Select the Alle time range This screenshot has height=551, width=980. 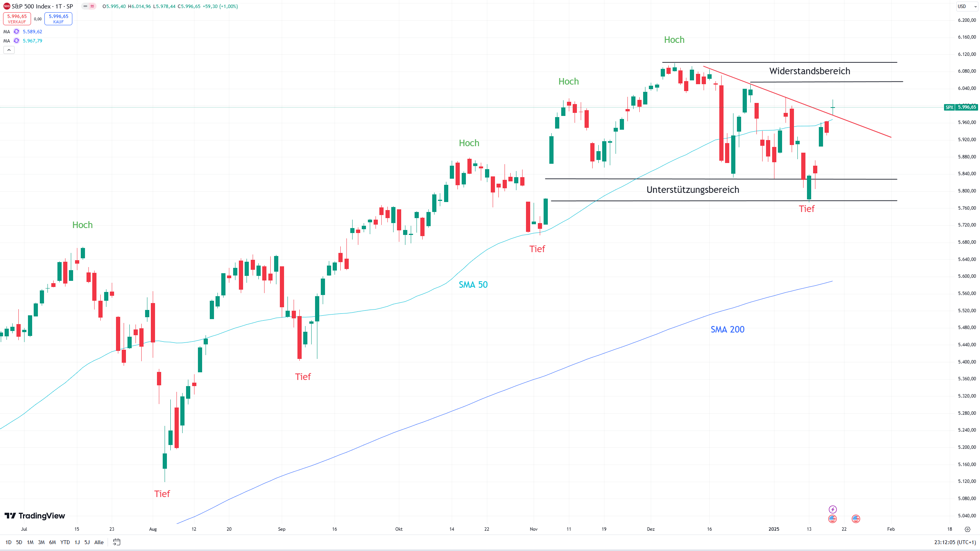99,542
